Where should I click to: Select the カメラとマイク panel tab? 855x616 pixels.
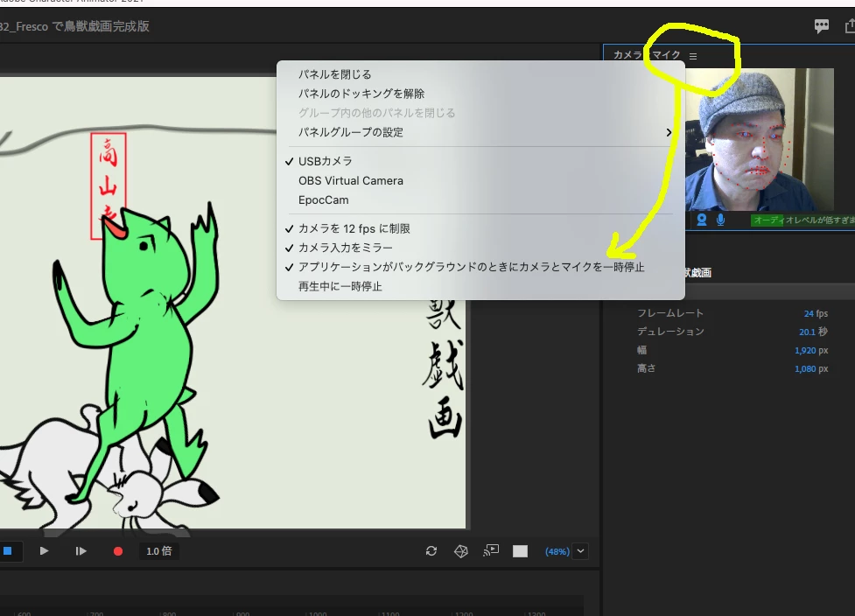click(x=647, y=55)
